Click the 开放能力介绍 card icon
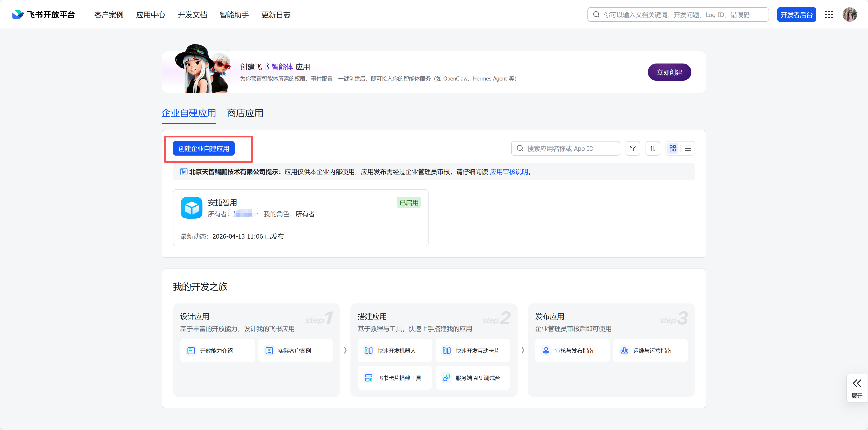868x430 pixels. point(191,351)
